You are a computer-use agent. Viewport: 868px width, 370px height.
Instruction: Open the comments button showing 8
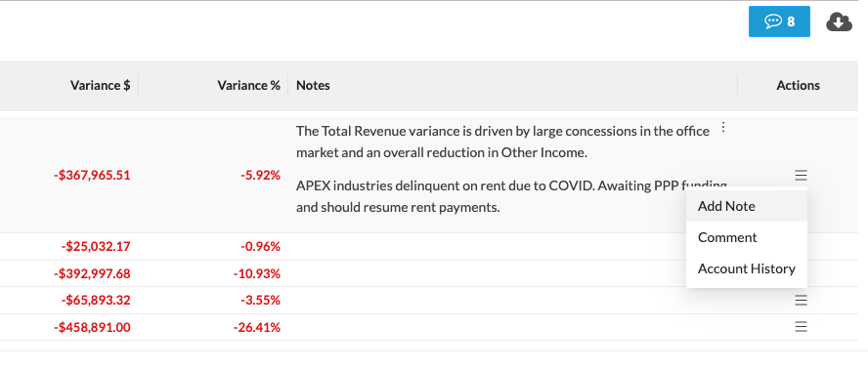[779, 21]
